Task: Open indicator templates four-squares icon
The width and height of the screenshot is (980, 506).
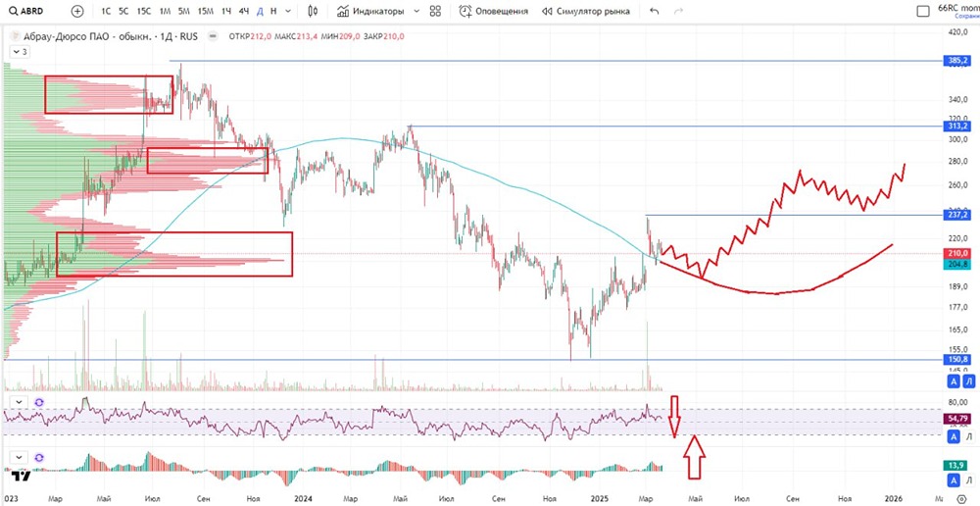Action: 435,11
